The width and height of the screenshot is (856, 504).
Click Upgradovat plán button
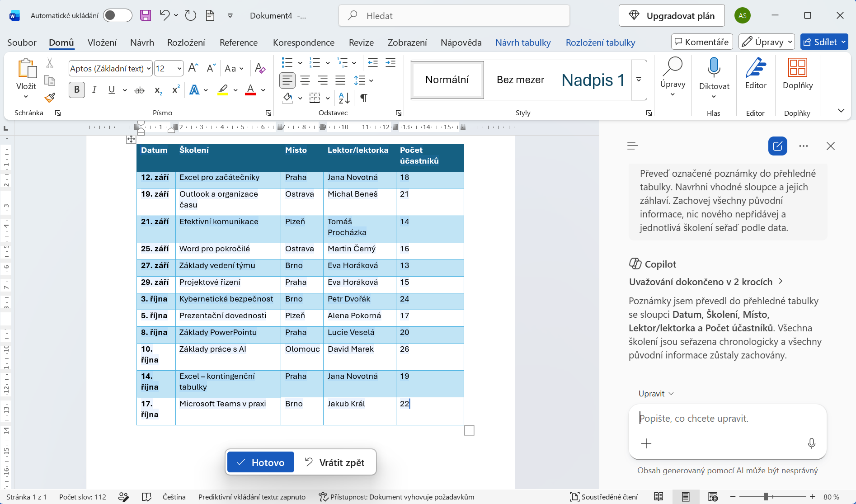click(672, 16)
